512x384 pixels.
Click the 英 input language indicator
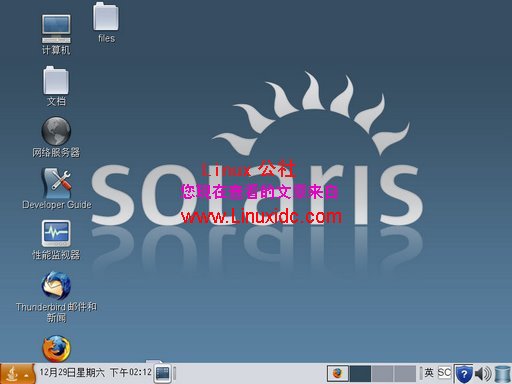(x=429, y=373)
